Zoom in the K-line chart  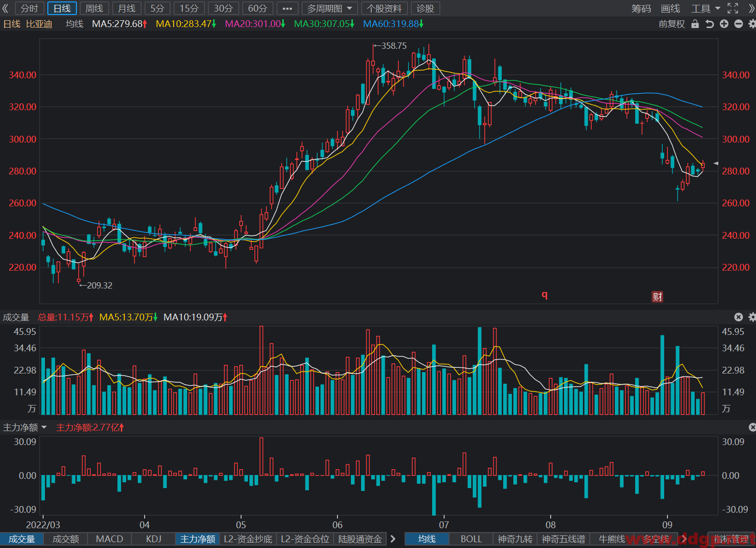[724, 24]
